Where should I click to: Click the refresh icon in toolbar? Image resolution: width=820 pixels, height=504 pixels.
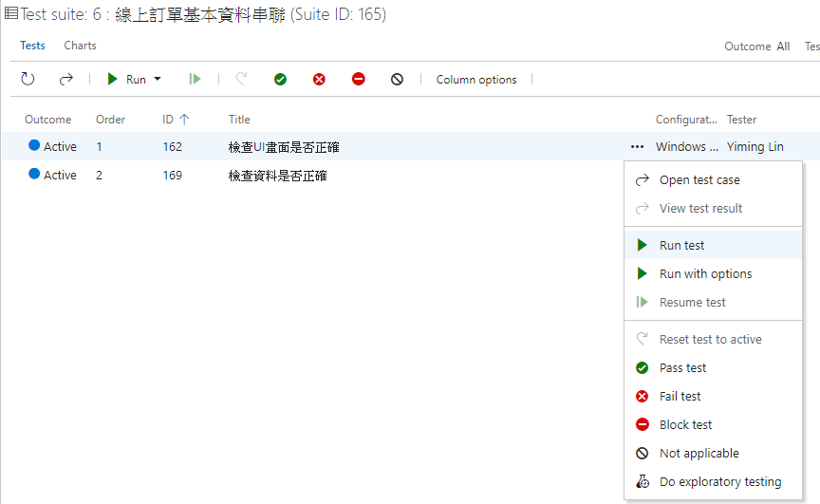point(28,80)
